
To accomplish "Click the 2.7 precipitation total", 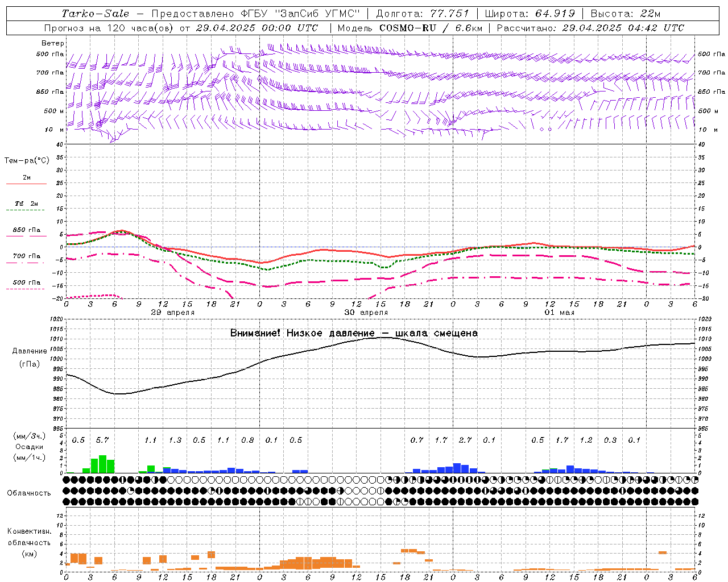I will click(465, 440).
